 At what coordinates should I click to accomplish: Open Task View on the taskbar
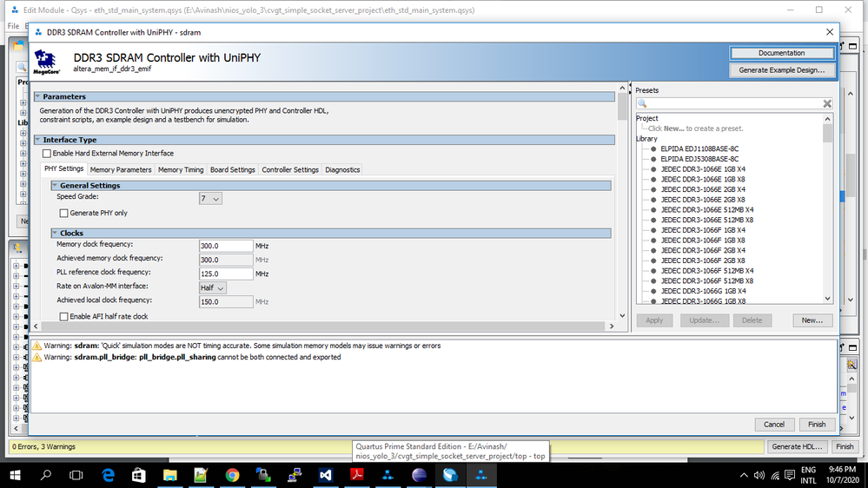coord(76,475)
